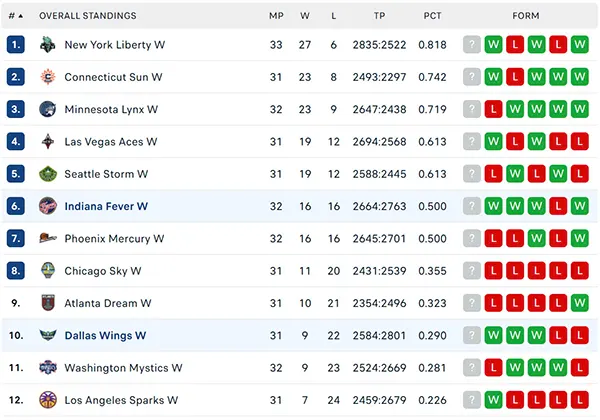Click the New York Liberty team logo

(48, 45)
